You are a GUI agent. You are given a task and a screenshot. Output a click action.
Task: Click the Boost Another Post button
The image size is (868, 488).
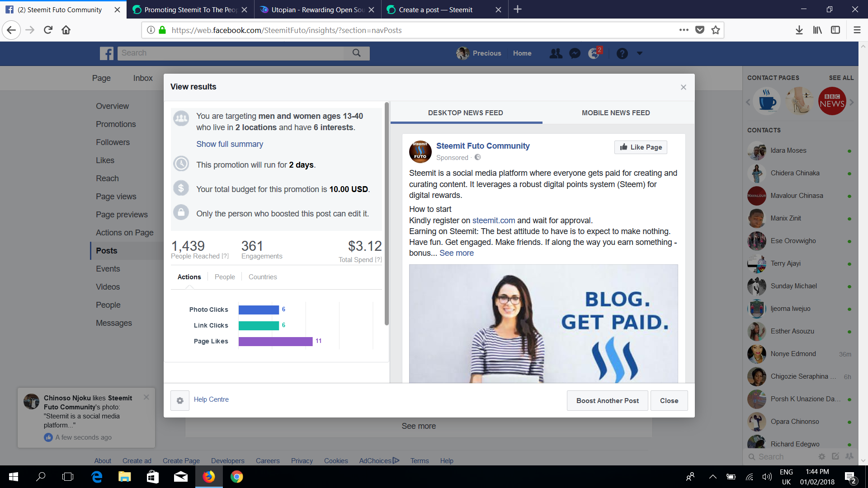point(607,401)
